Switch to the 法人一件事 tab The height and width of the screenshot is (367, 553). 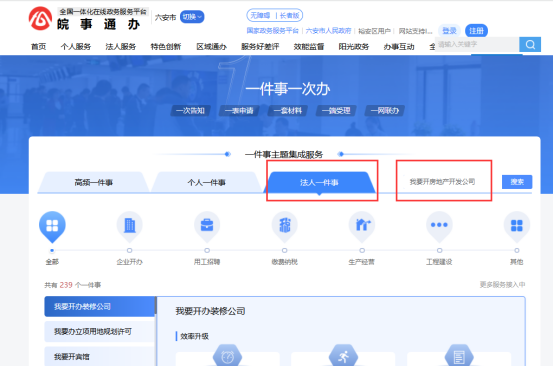tap(319, 182)
